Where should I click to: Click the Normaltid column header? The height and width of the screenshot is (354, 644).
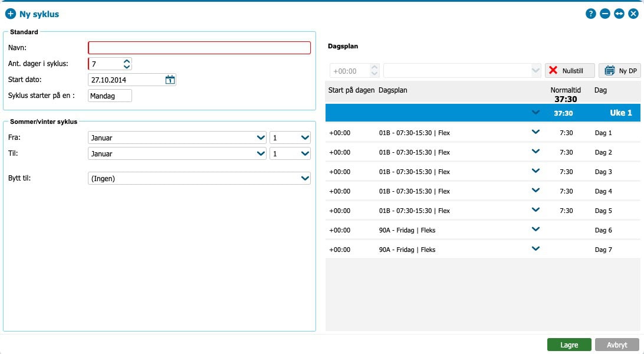566,90
